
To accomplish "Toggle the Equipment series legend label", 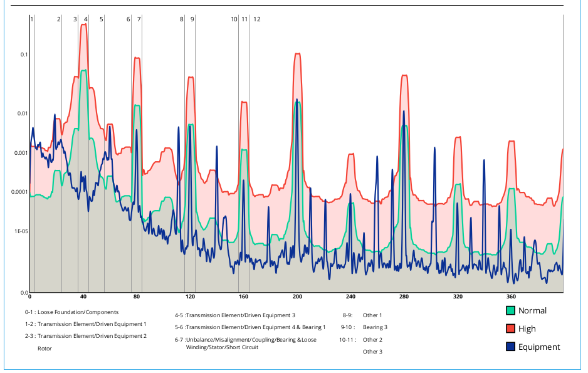I will pos(539,347).
